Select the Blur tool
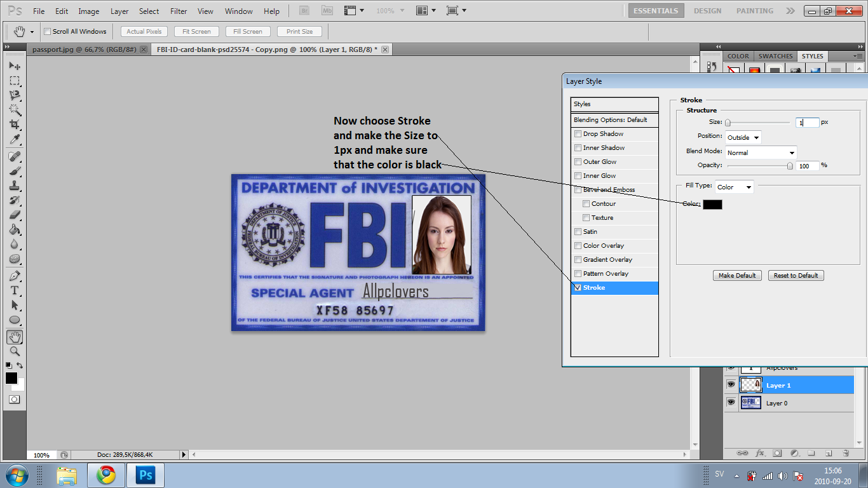 click(x=14, y=244)
